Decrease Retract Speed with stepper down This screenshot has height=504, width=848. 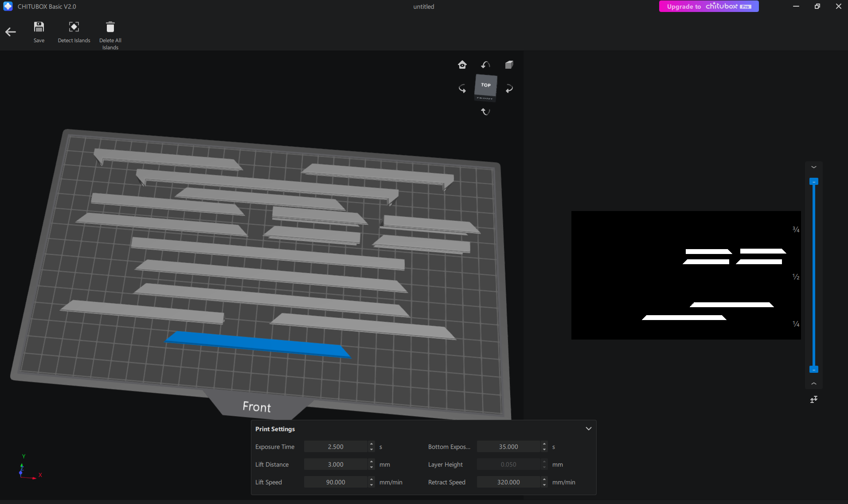[x=544, y=485]
